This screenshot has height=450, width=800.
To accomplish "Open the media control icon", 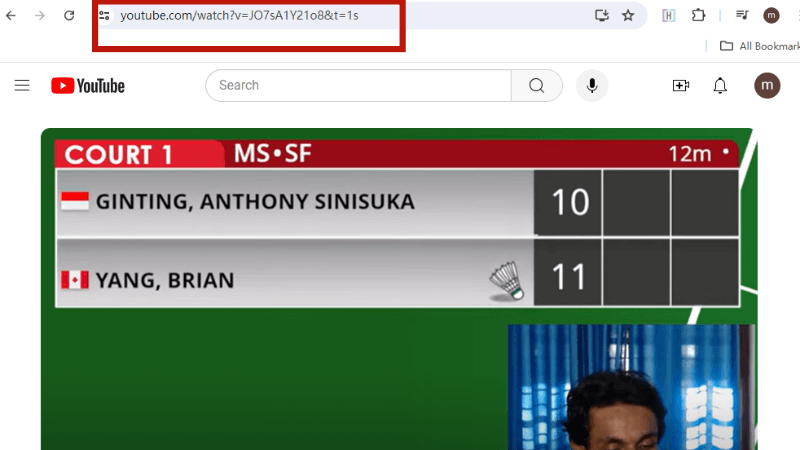I will coord(742,15).
